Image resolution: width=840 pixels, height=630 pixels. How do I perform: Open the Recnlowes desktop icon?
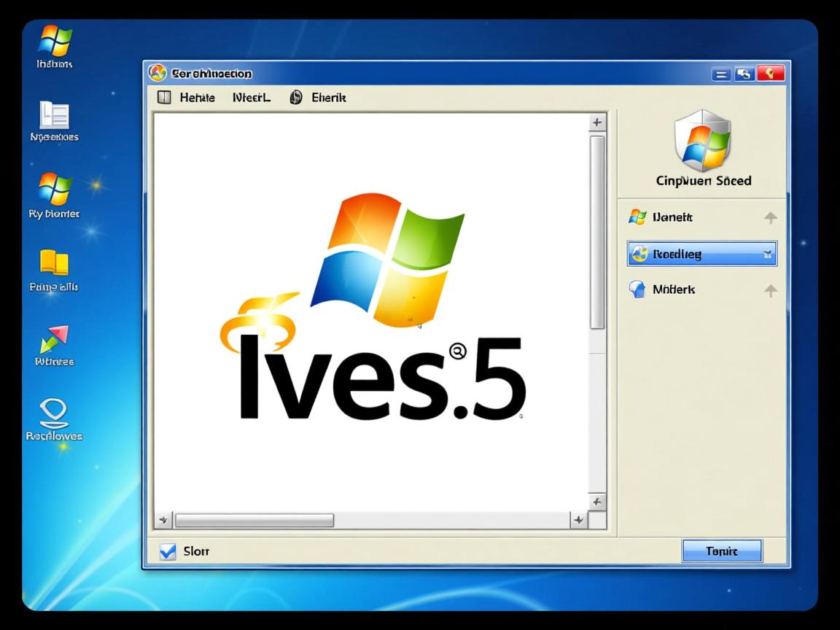click(54, 413)
